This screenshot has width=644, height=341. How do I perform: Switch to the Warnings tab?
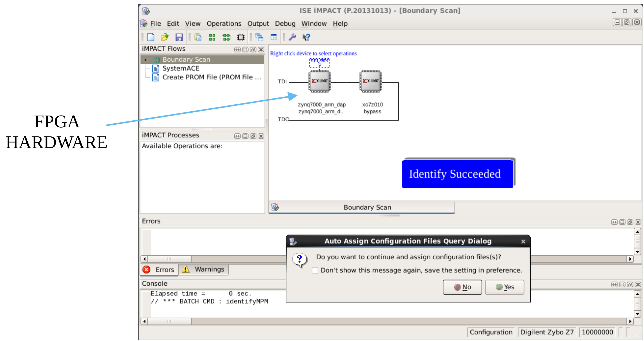[203, 270]
